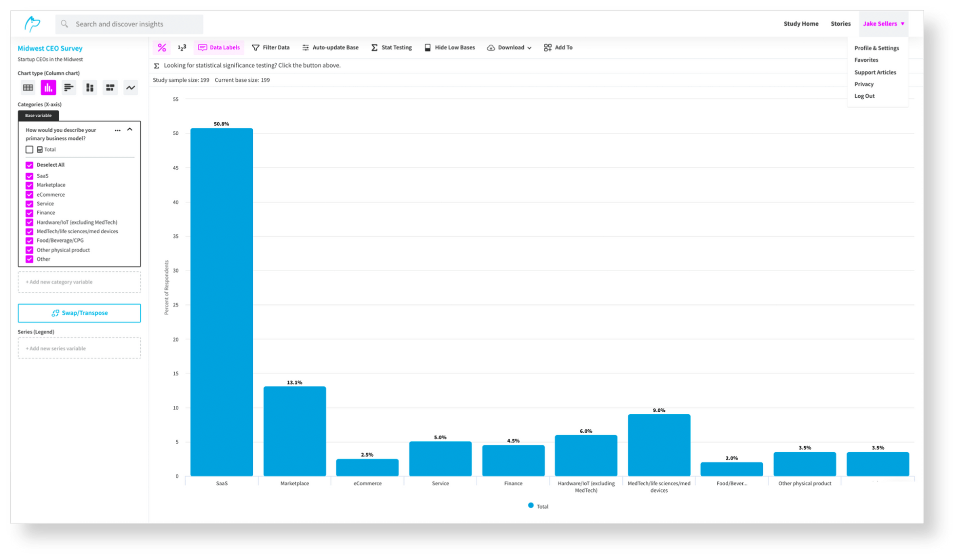The height and width of the screenshot is (560, 959).
Task: Open Profile & Settings menu item
Action: [x=876, y=48]
